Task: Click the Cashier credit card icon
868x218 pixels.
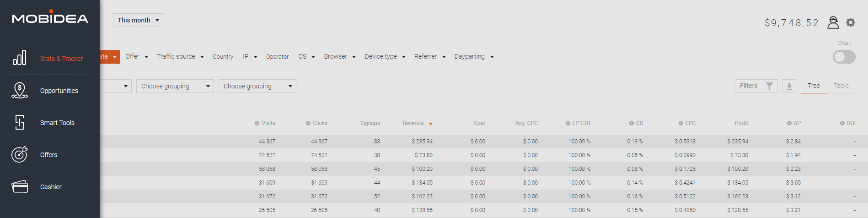Action: [x=20, y=186]
